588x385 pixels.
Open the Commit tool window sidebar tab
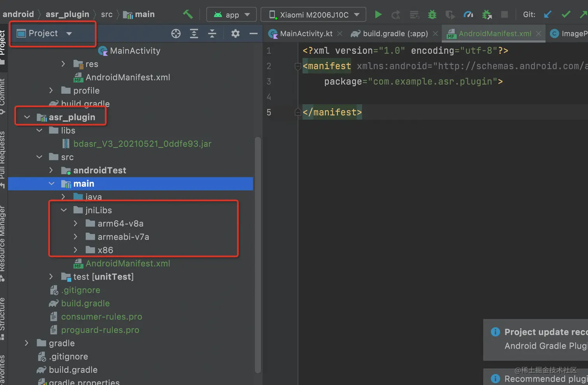[3, 96]
